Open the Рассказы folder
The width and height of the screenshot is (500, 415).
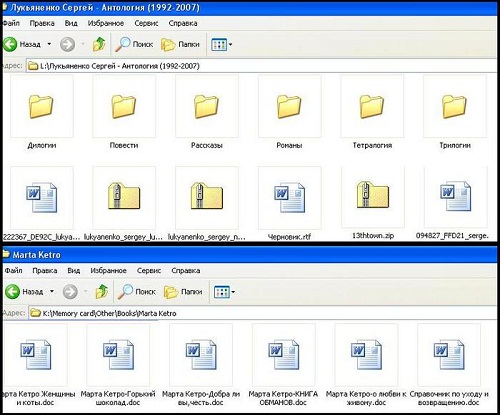[206, 106]
